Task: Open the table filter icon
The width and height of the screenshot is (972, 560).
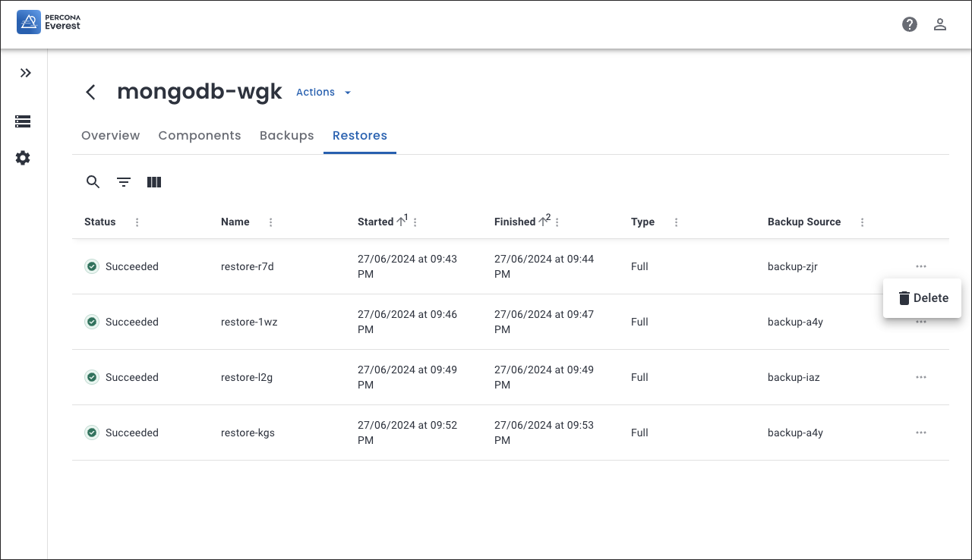Action: tap(124, 182)
